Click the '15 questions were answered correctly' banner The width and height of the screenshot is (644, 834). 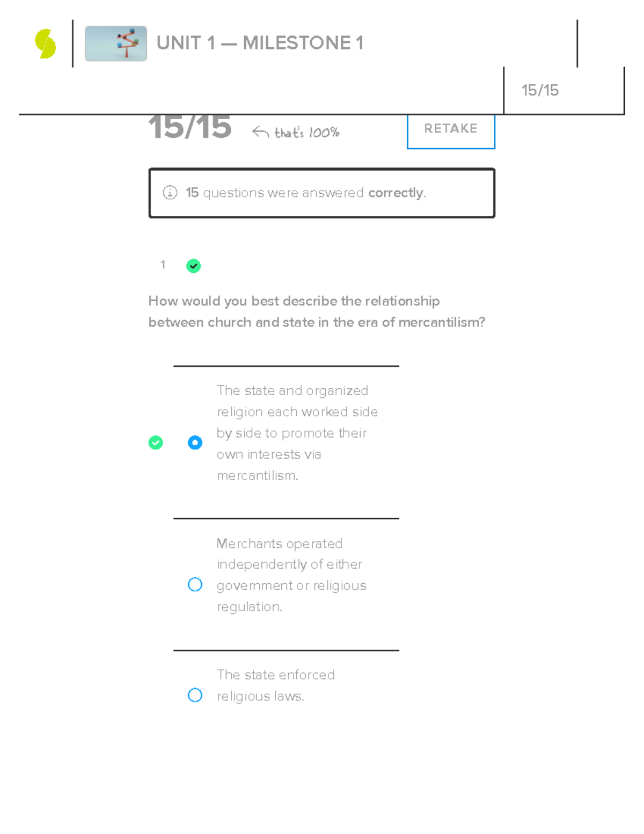321,193
